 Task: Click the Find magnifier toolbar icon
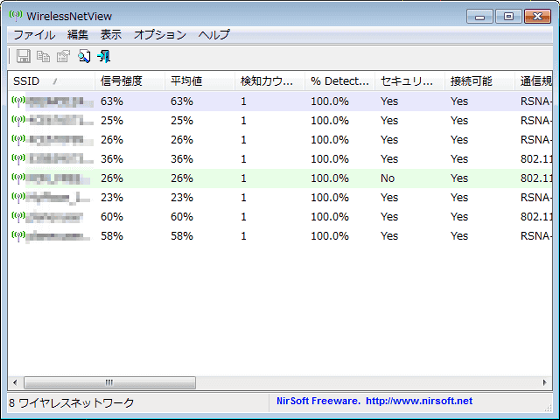pos(84,56)
